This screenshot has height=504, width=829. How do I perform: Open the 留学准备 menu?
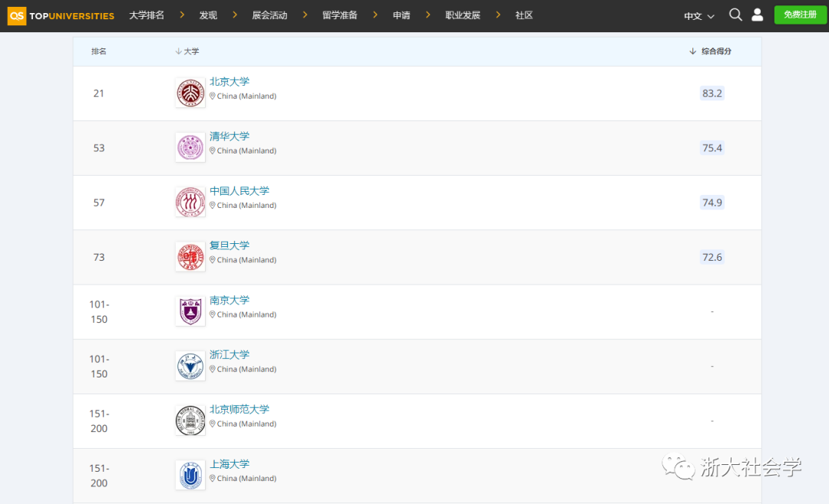pos(340,15)
